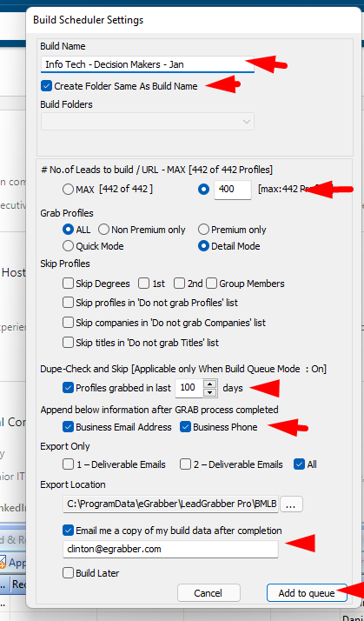Check the 2nd degree skip box
The width and height of the screenshot is (364, 621).
point(179,284)
